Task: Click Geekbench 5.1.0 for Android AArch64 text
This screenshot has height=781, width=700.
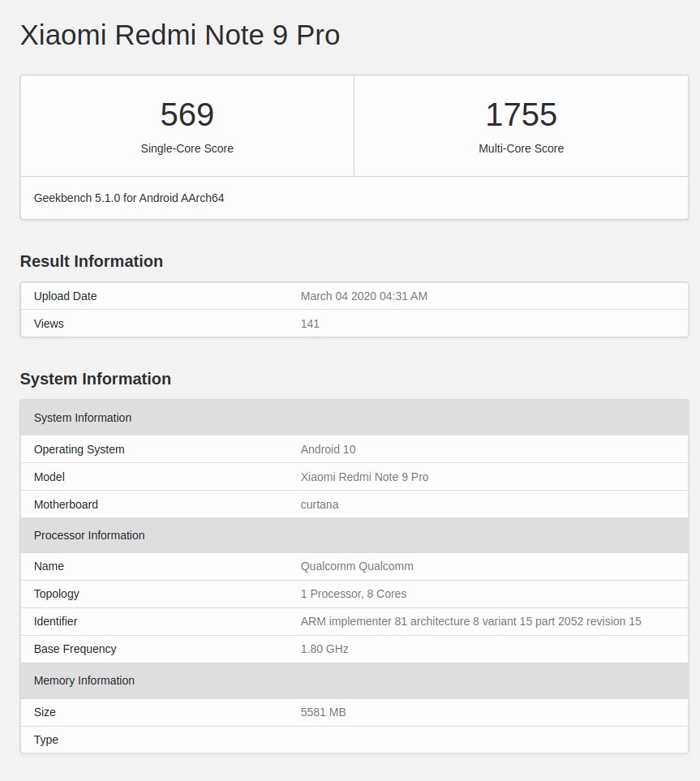Action: (129, 198)
